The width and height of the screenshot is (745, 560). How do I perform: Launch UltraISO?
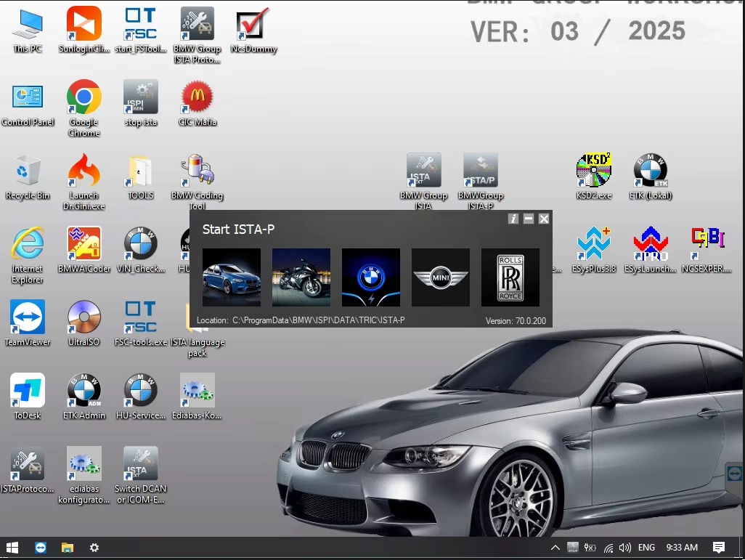click(x=84, y=324)
